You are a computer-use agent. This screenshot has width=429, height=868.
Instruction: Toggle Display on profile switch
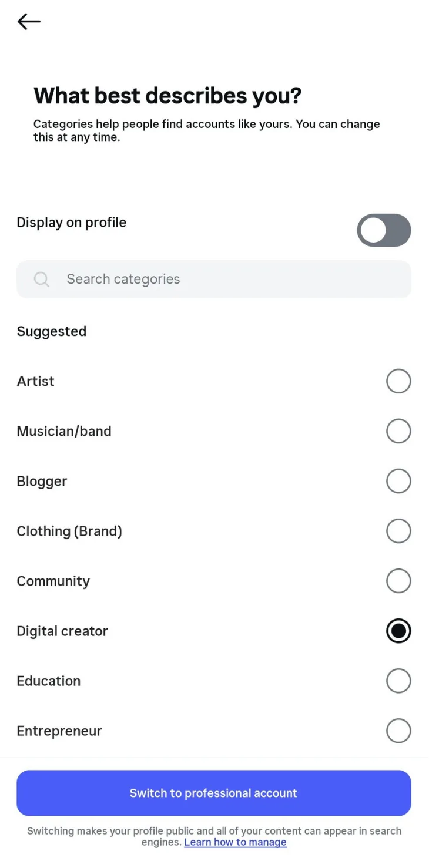click(384, 230)
